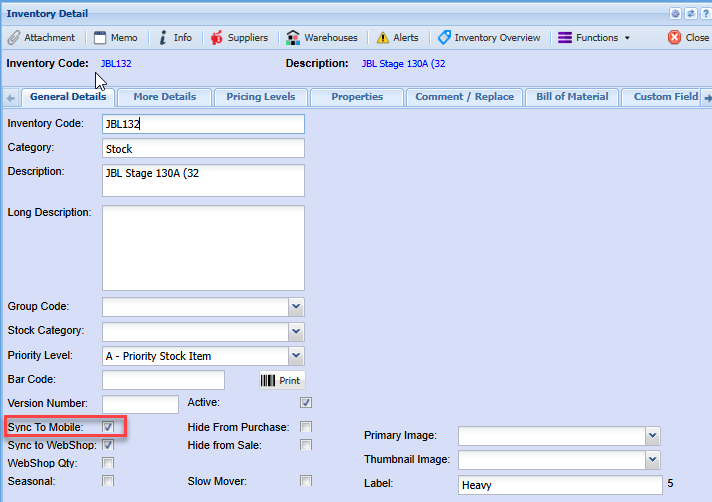The image size is (712, 502).
Task: View Alerts warning icon
Action: [398, 38]
